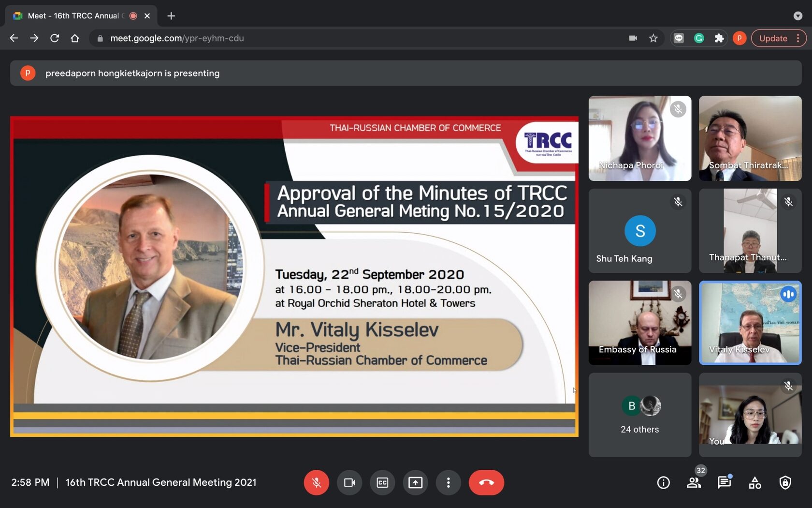Open the Grammarly extension
The width and height of the screenshot is (812, 508).
coord(699,38)
